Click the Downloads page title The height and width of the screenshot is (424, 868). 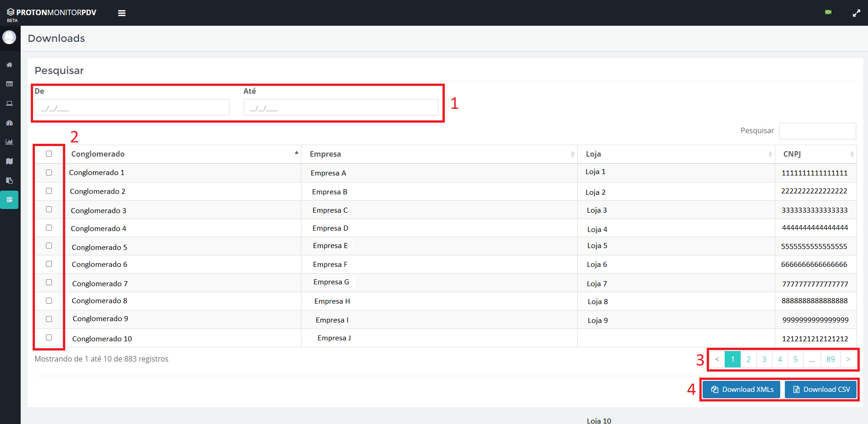(57, 39)
